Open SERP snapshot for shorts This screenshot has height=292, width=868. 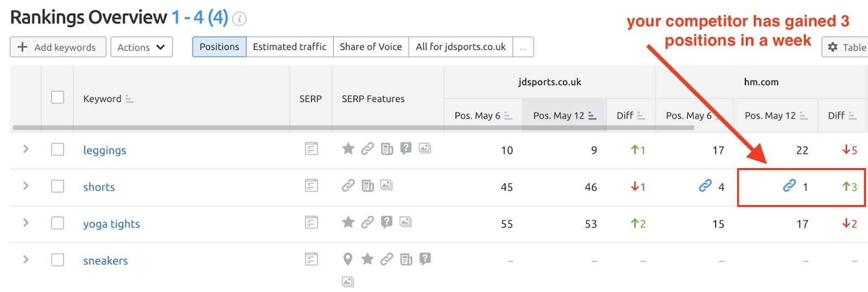(311, 186)
